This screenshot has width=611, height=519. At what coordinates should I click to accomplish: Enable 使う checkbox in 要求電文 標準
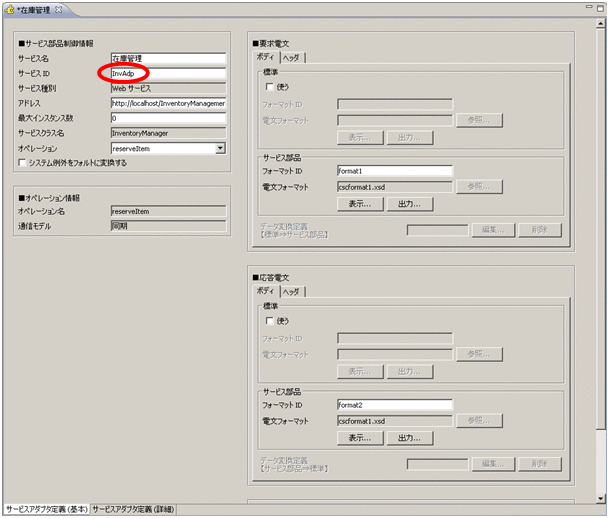(x=269, y=86)
